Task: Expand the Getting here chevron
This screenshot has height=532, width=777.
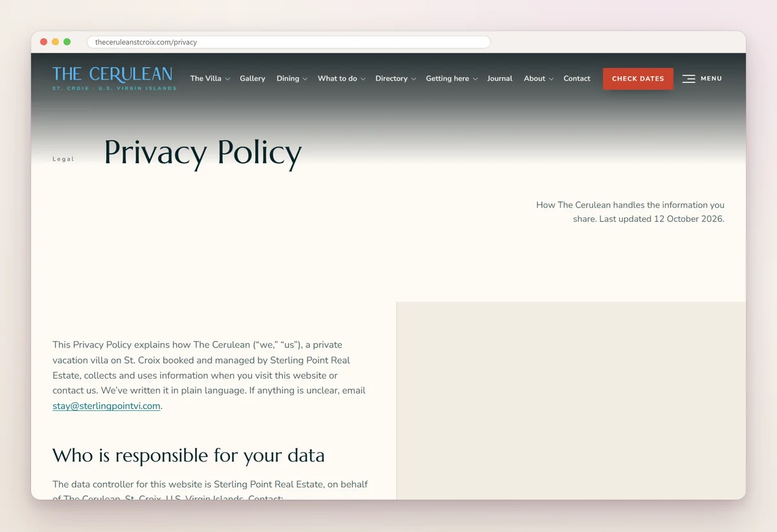Action: click(x=475, y=79)
